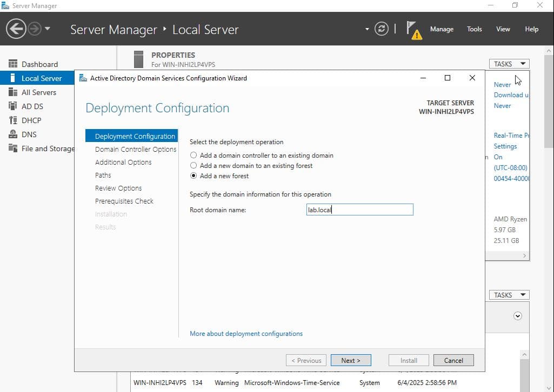Go to Domain Controller Options step
The image size is (554, 392).
coord(136,150)
